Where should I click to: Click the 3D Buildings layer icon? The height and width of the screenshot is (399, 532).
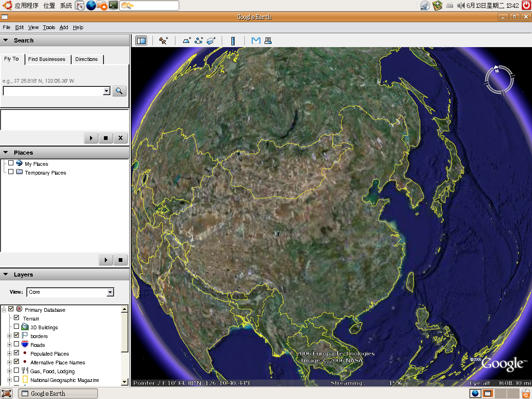coord(25,327)
